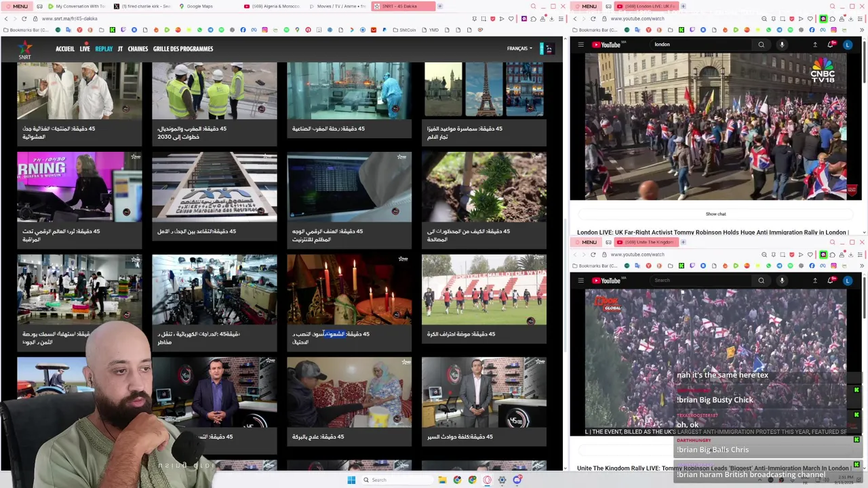The height and width of the screenshot is (488, 868).
Task: Focus the snrt.ma address bar
Action: pos(251,18)
